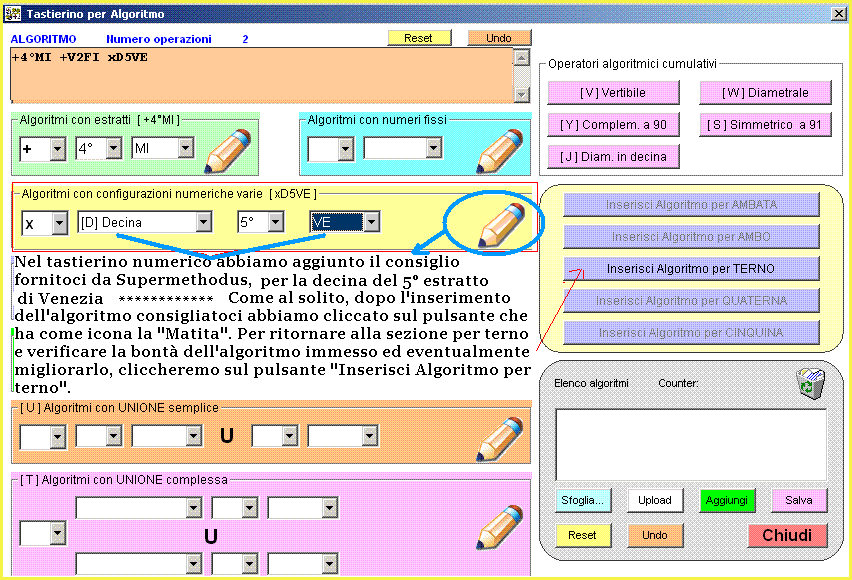Click the orange Undo button above algorithm box
Screen dimensions: 852x580
point(499,38)
